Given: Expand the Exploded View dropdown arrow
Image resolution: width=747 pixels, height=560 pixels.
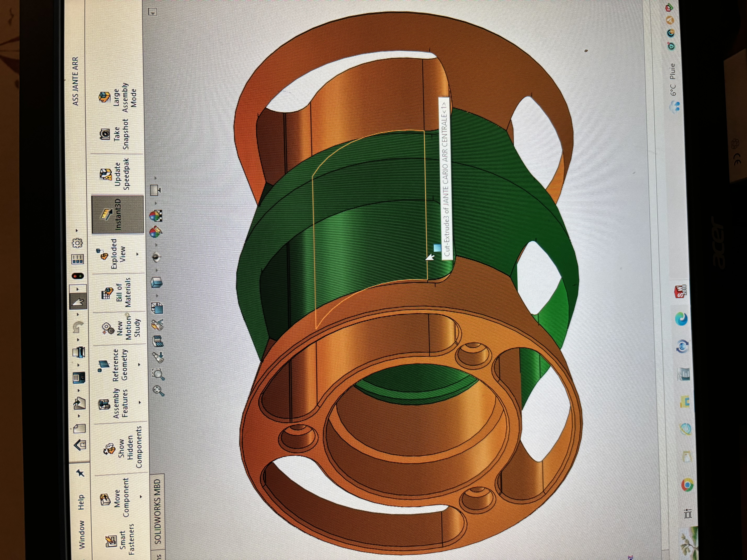Looking at the screenshot, I should pos(137,254).
